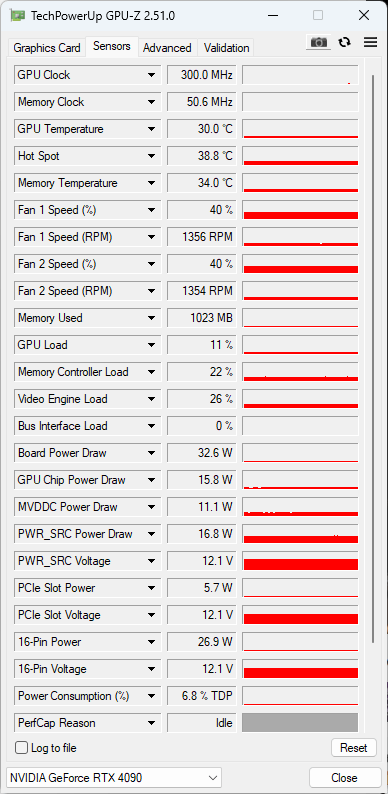This screenshot has height=794, width=388.
Task: Expand the Fan 2 Speed (RPM) dropdown
Action: pyautogui.click(x=151, y=291)
